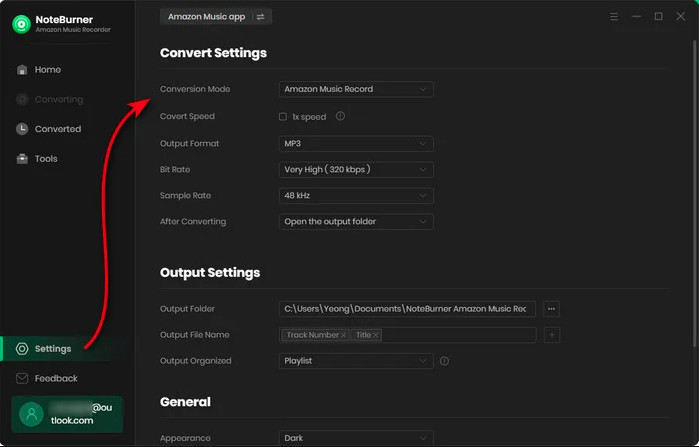The image size is (699, 447).
Task: Click the Covert Speed label
Action: (187, 116)
